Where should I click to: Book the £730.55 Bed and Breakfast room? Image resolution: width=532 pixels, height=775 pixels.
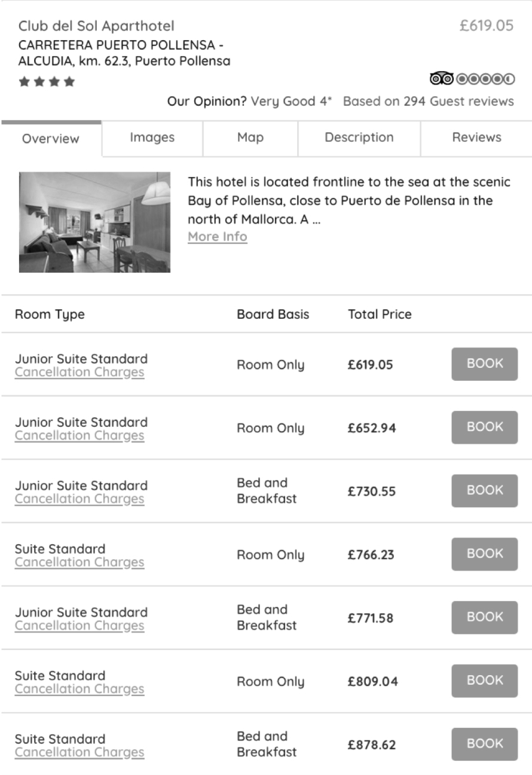click(x=484, y=490)
